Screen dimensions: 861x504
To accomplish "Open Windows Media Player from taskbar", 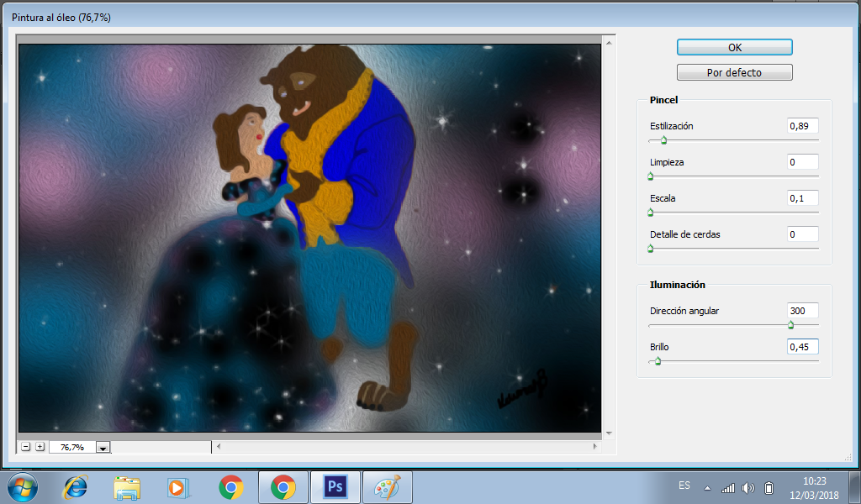I will click(178, 487).
